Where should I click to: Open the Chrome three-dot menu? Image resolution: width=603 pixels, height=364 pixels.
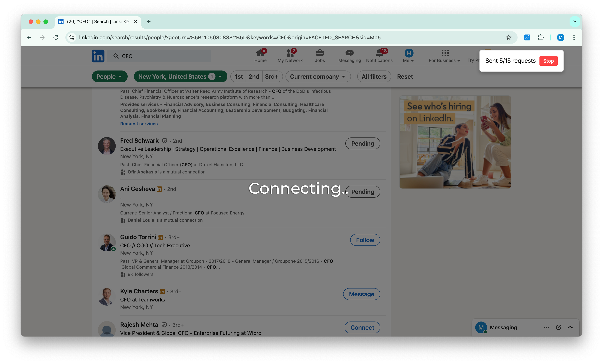tap(574, 37)
